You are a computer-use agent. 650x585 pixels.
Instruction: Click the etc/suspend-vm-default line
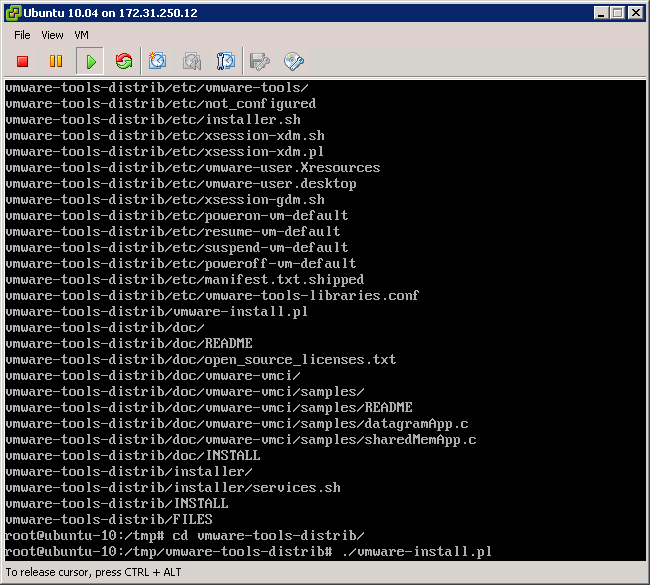pos(177,247)
